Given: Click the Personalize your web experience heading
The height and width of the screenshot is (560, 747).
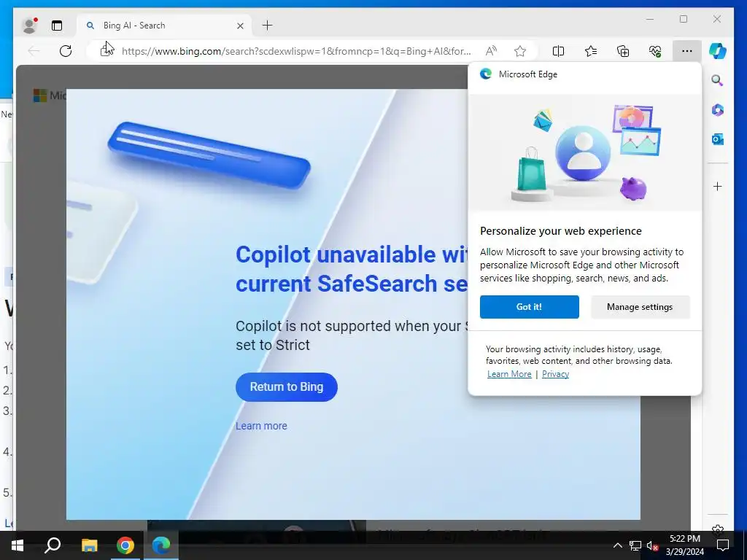Looking at the screenshot, I should pyautogui.click(x=561, y=231).
